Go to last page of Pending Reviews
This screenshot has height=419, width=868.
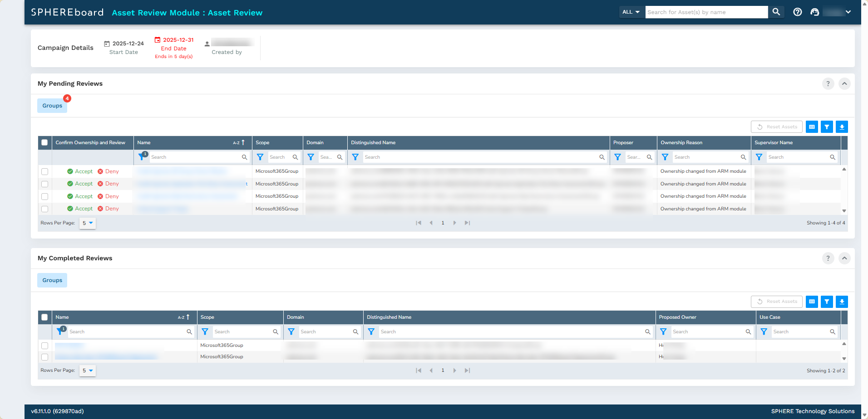click(467, 223)
